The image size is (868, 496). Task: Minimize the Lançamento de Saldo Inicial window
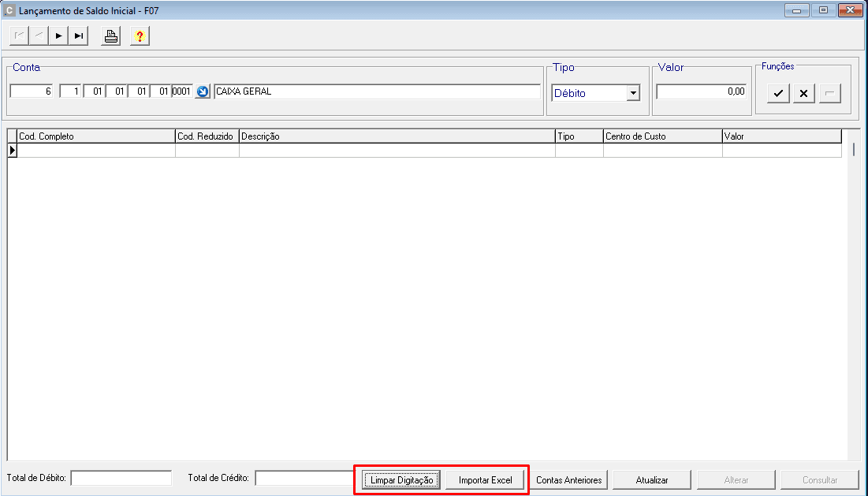point(796,10)
